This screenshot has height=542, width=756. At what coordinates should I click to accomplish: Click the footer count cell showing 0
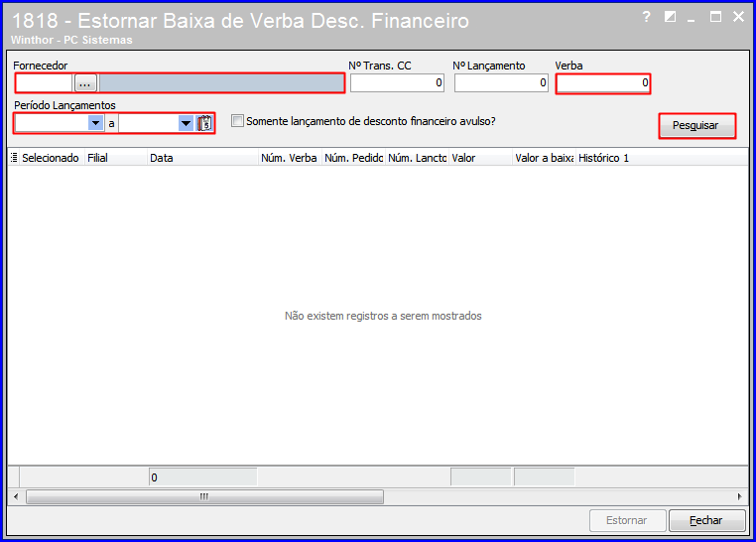tap(203, 476)
